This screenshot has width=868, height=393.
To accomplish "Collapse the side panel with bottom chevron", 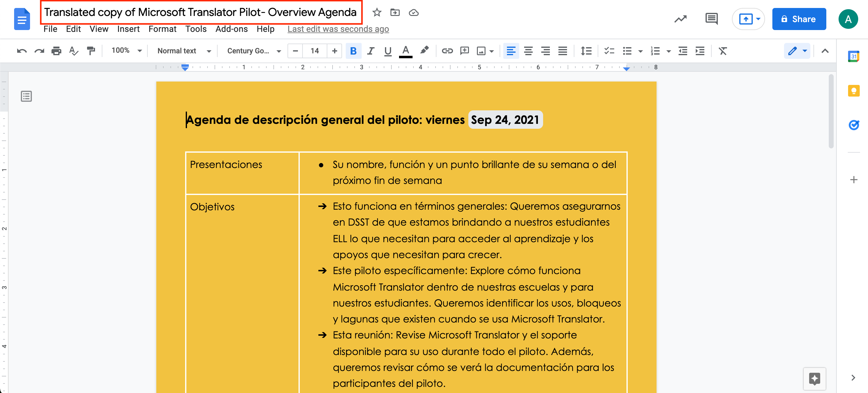I will click(853, 377).
